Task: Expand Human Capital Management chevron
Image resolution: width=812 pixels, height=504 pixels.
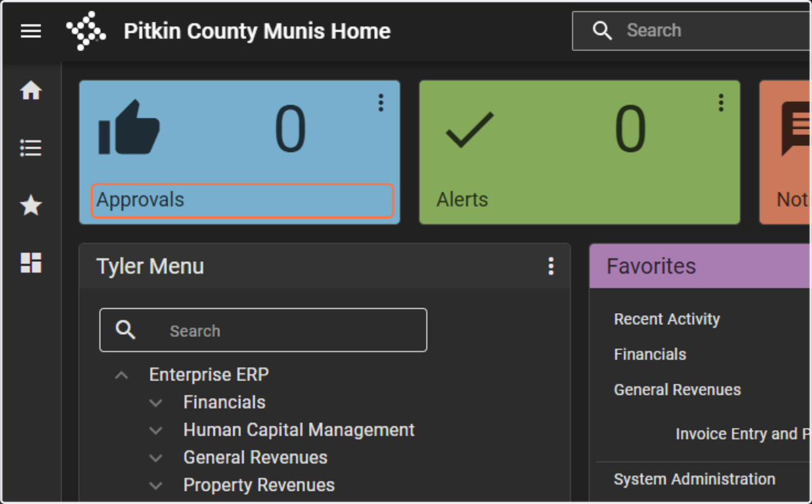Action: pos(156,430)
